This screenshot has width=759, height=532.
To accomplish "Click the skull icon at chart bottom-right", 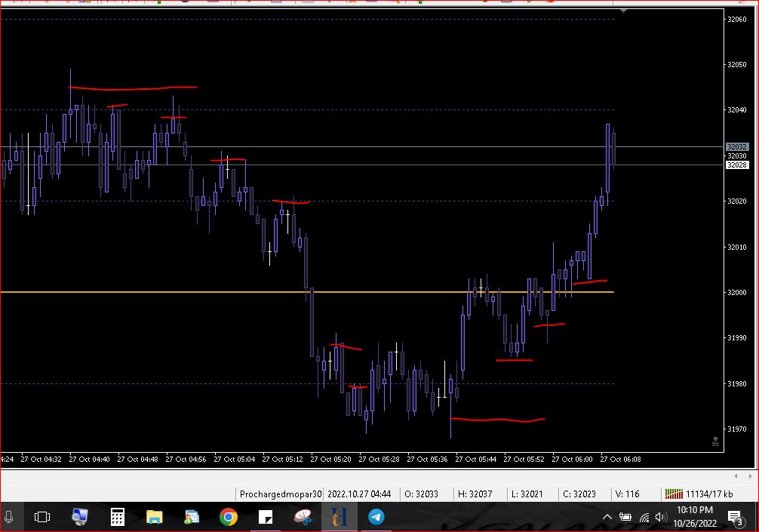I will click(715, 441).
